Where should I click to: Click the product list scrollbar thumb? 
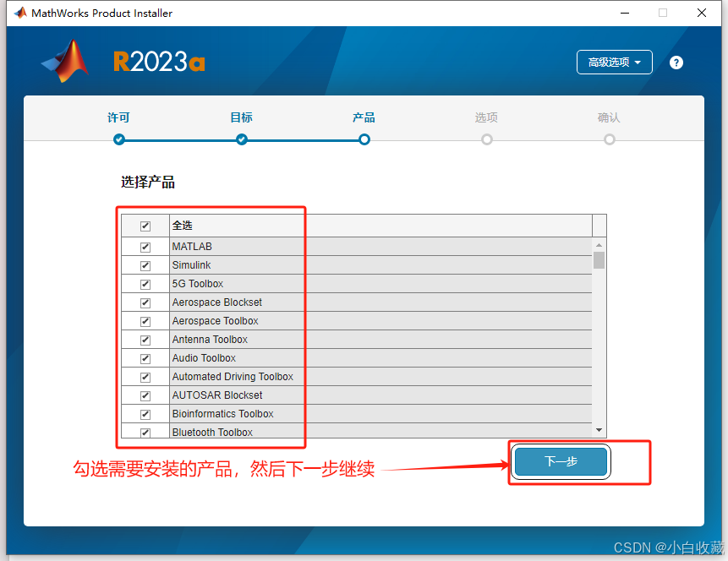click(599, 260)
